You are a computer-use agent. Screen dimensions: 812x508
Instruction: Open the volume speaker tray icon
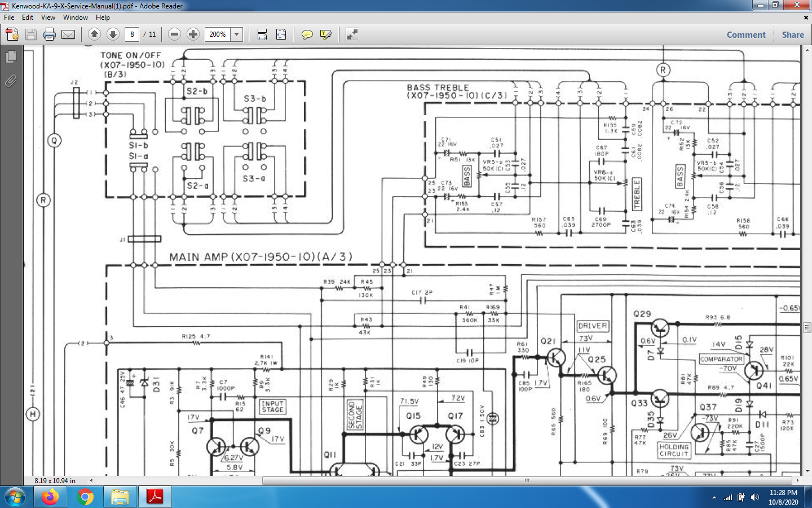point(755,497)
